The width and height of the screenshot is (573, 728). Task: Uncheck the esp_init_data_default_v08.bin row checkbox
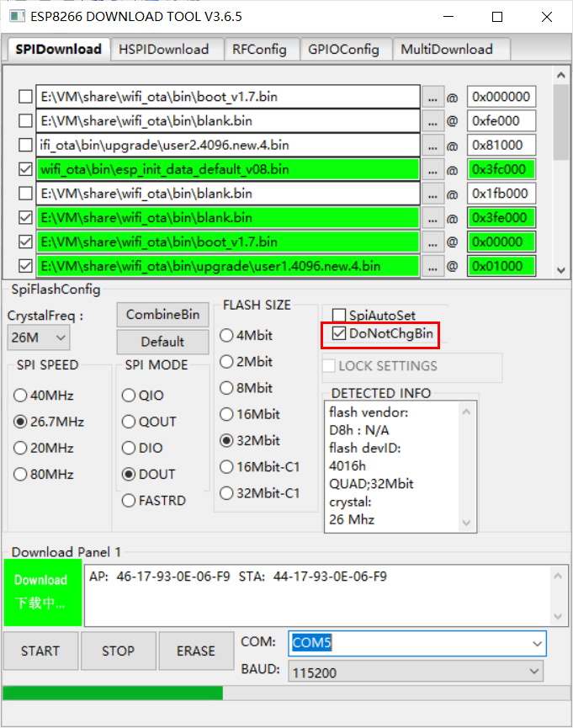click(25, 169)
